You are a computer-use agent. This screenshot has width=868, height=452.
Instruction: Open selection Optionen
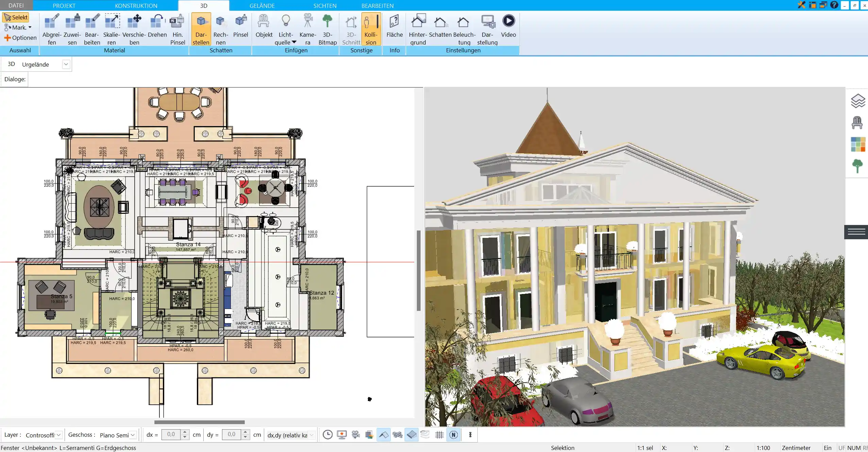coord(20,38)
